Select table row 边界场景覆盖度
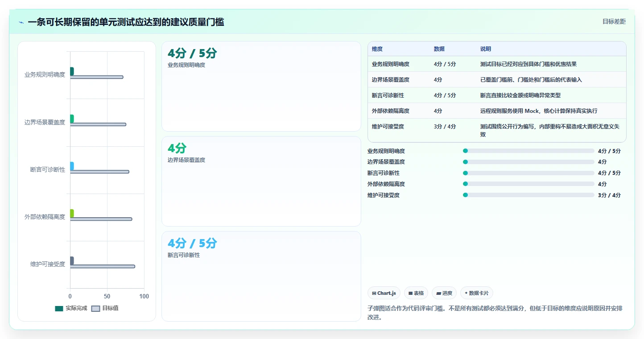The width and height of the screenshot is (644, 339). click(x=497, y=79)
